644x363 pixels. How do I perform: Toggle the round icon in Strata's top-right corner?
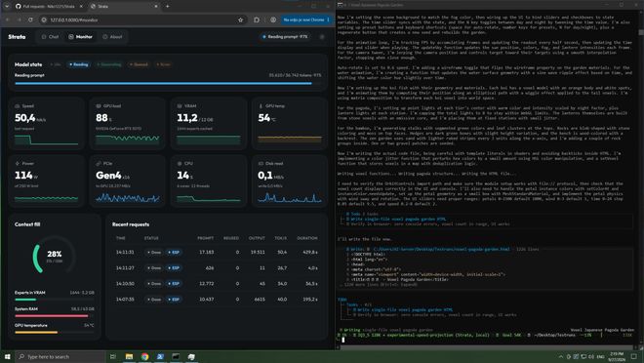pyautogui.click(x=322, y=37)
